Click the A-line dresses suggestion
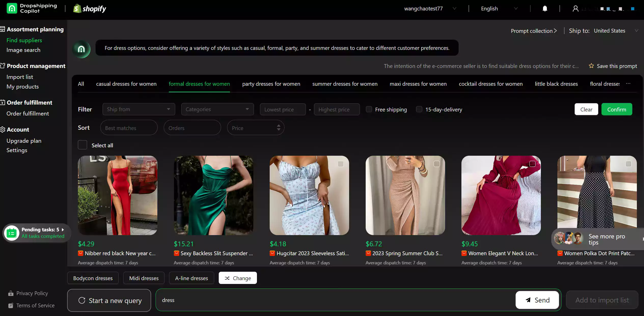The height and width of the screenshot is (316, 644). click(191, 278)
